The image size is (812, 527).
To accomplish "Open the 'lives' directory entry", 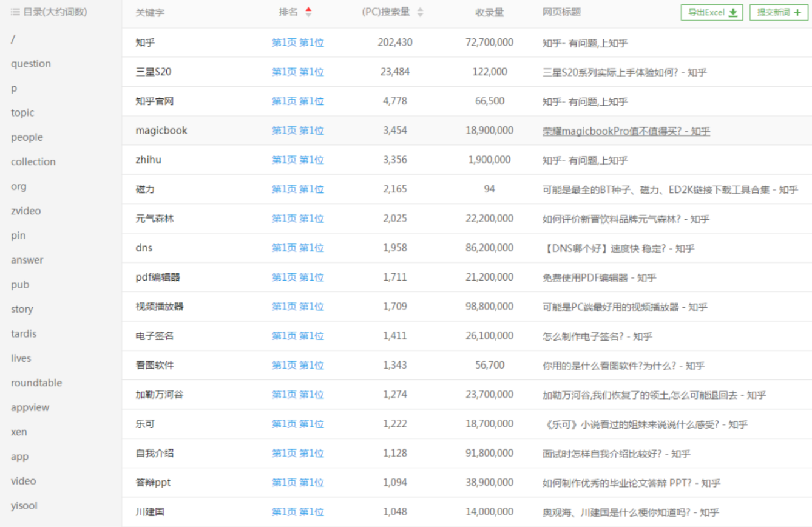I will (x=21, y=358).
